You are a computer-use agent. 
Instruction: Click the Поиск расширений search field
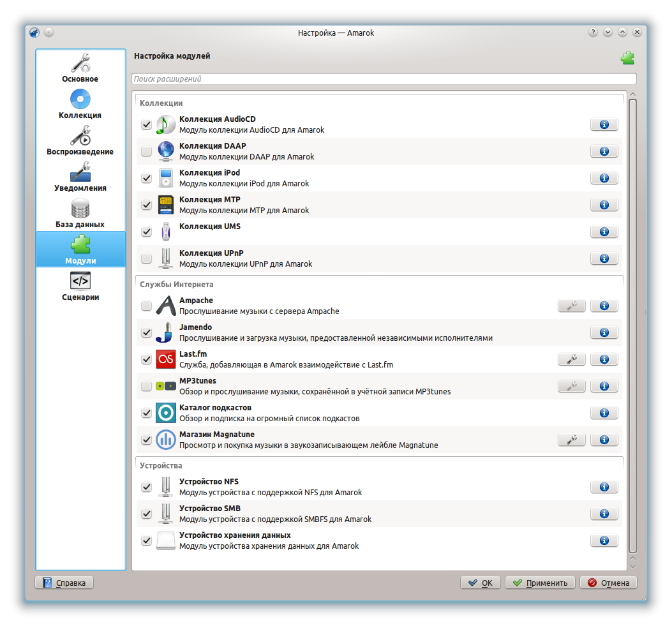(x=384, y=79)
